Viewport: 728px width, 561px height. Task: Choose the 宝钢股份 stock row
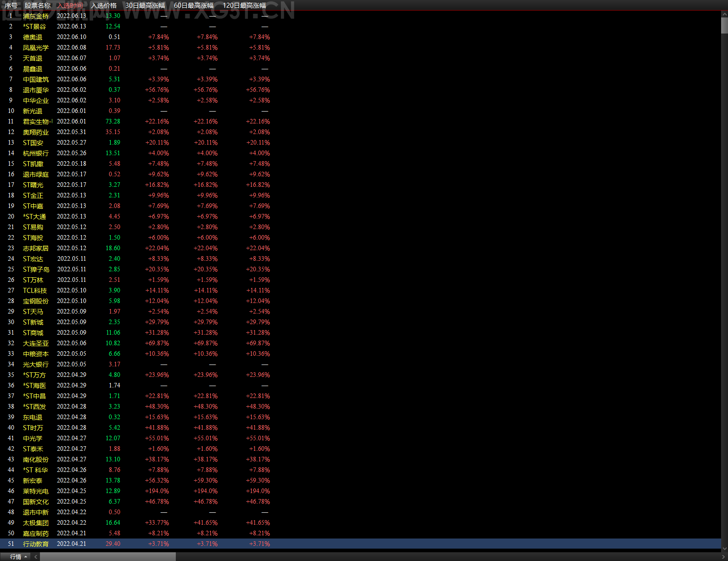tap(360, 301)
